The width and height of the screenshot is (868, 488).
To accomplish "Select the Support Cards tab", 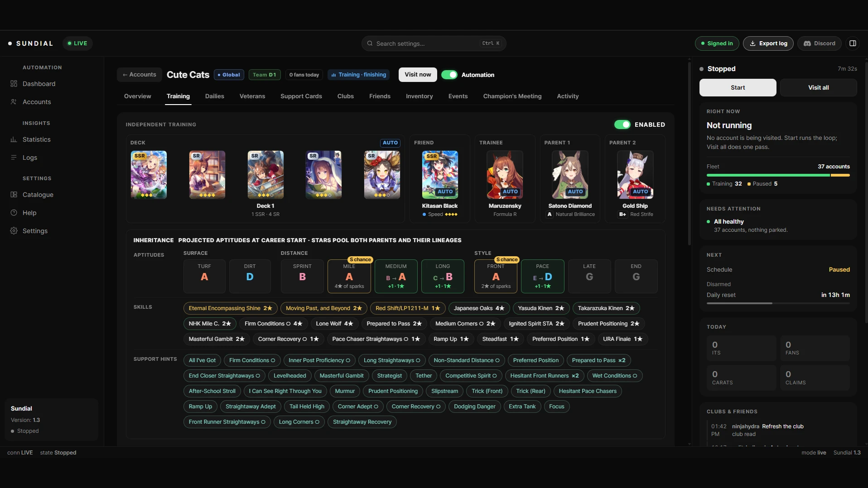I will 301,96.
